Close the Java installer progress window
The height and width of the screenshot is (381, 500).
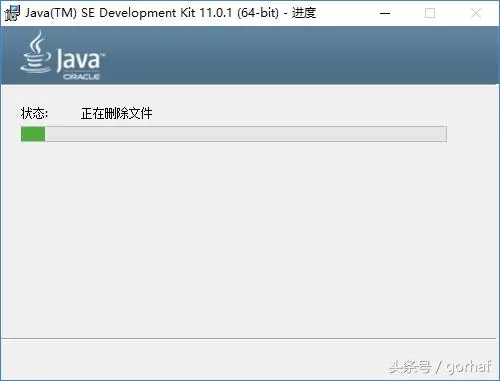[476, 13]
